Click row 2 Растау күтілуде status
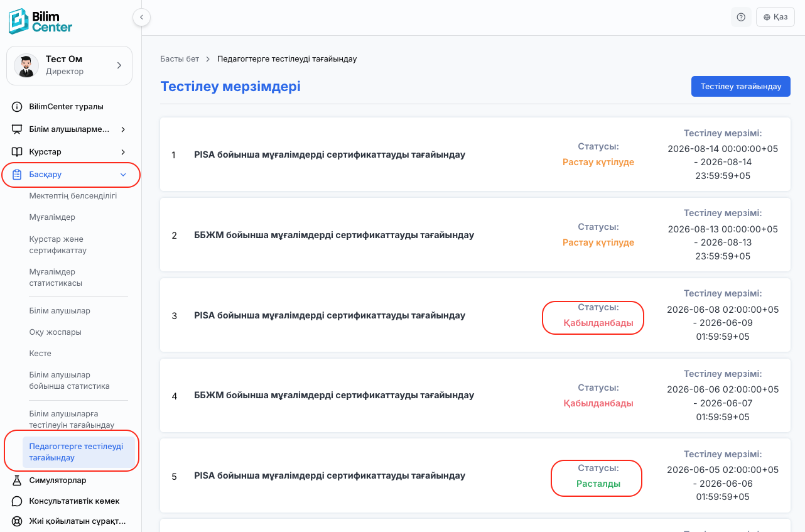 click(x=598, y=242)
